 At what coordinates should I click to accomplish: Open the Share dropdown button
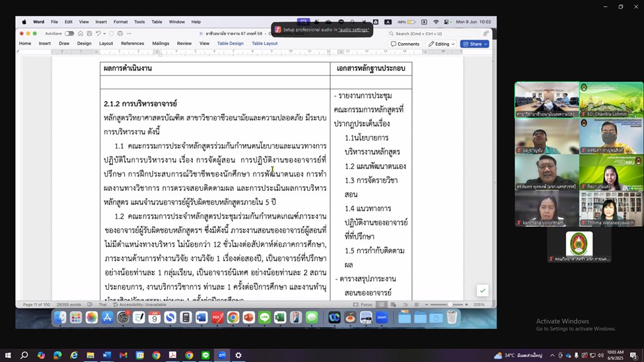click(475, 44)
